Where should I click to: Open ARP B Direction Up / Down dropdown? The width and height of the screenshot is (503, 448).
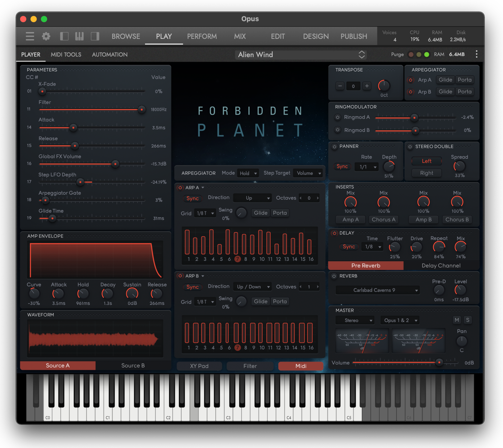[252, 287]
